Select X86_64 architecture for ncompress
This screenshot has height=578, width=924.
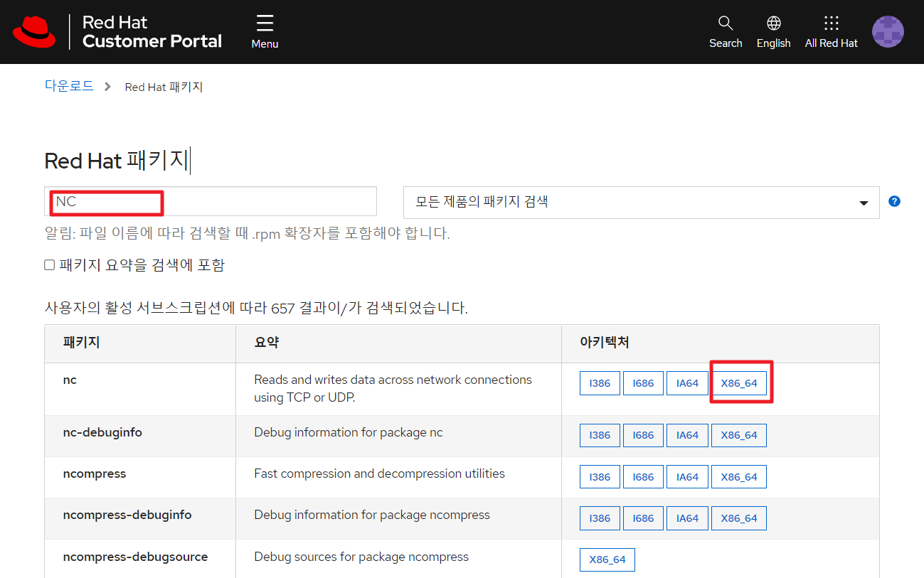739,477
